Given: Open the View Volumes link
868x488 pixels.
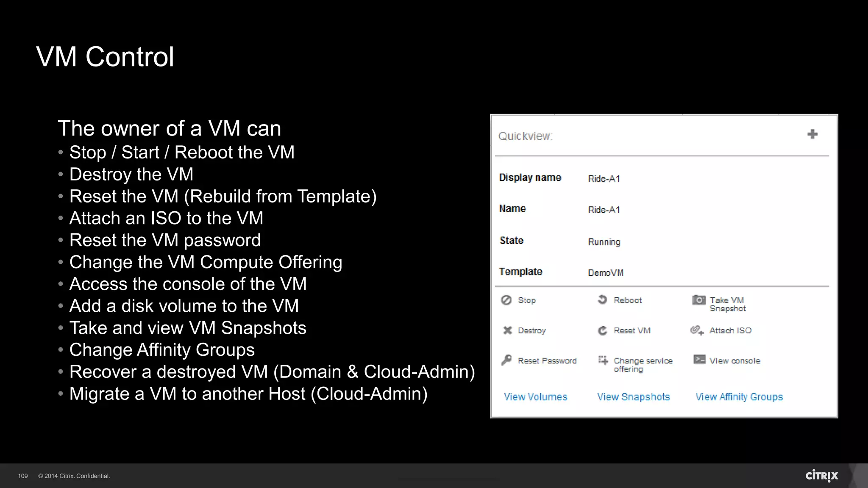Looking at the screenshot, I should click(535, 397).
